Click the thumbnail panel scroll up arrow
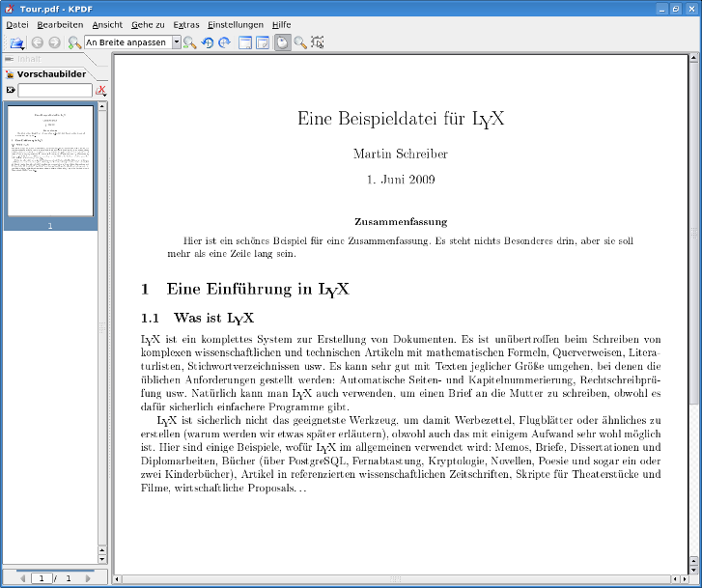The height and width of the screenshot is (588, 702). click(102, 106)
